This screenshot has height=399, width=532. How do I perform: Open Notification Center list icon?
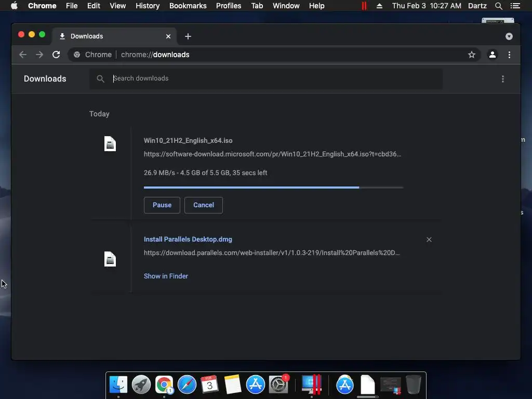point(515,6)
